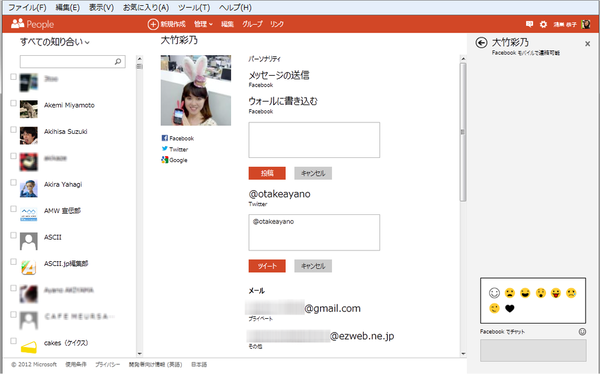Viewport: 600px width, 374px height.
Task: Open the settings gear icon
Action: click(543, 24)
